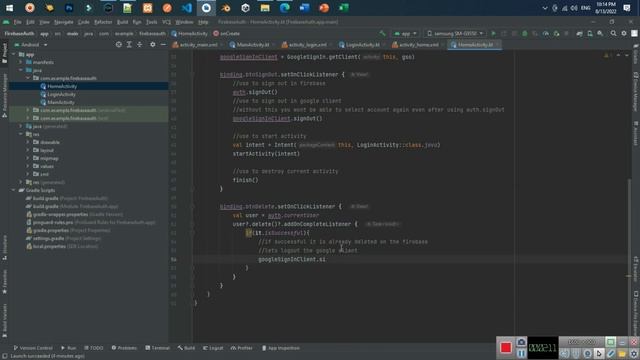Collapse the app module node
The width and height of the screenshot is (640, 360).
13,54
